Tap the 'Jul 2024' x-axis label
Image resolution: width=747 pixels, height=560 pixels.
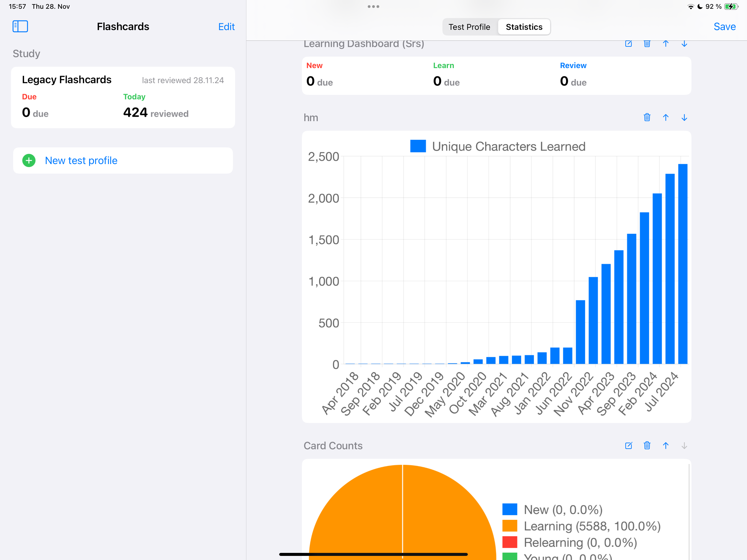[x=661, y=392]
